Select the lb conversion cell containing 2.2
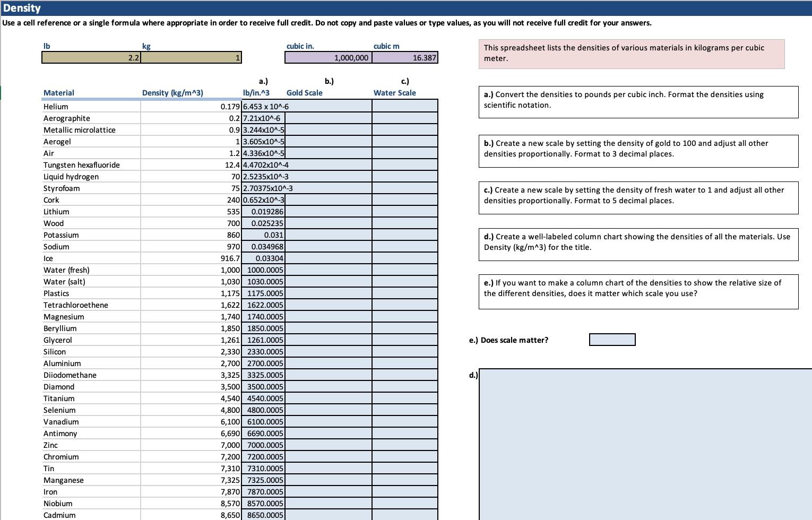Viewport: 812px width, 520px height. pos(90,57)
